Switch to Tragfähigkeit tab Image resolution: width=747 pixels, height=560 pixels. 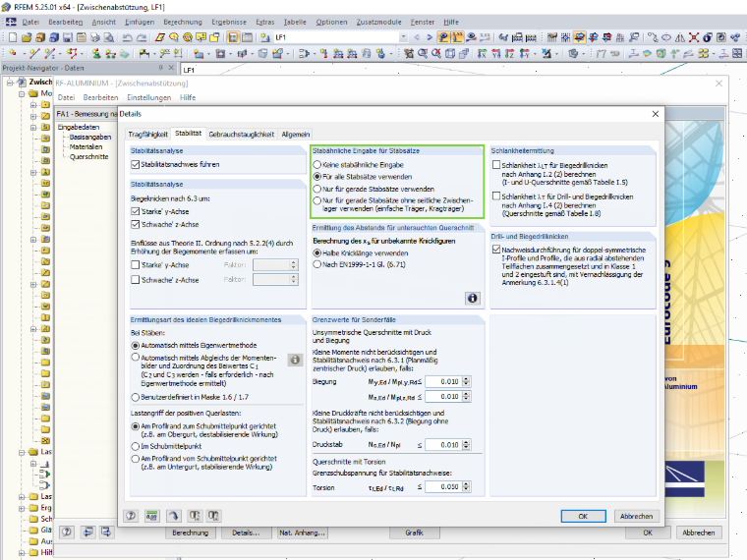click(147, 135)
